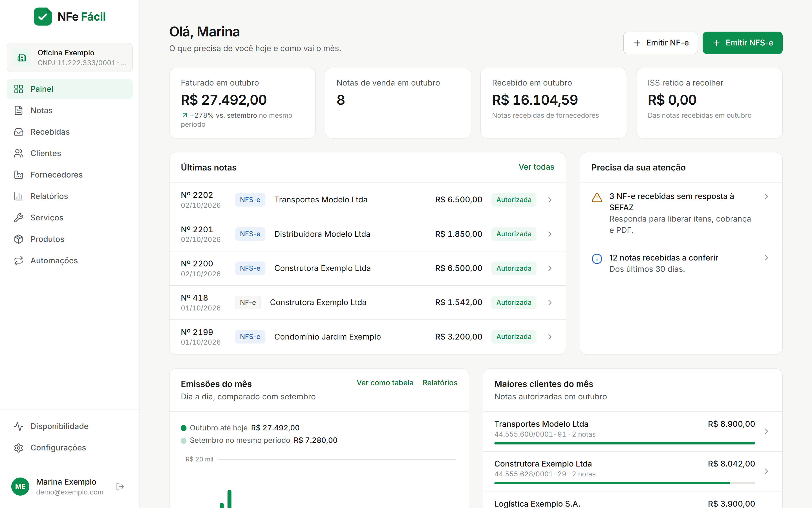Open Relatórios label in the sidebar
812x508 pixels.
click(x=49, y=196)
